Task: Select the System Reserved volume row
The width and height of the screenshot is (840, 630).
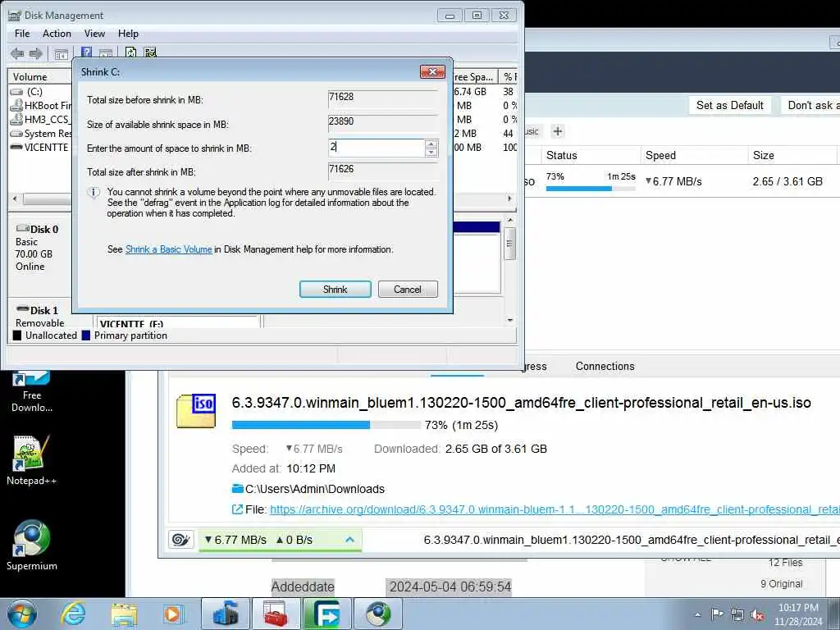Action: click(x=41, y=134)
